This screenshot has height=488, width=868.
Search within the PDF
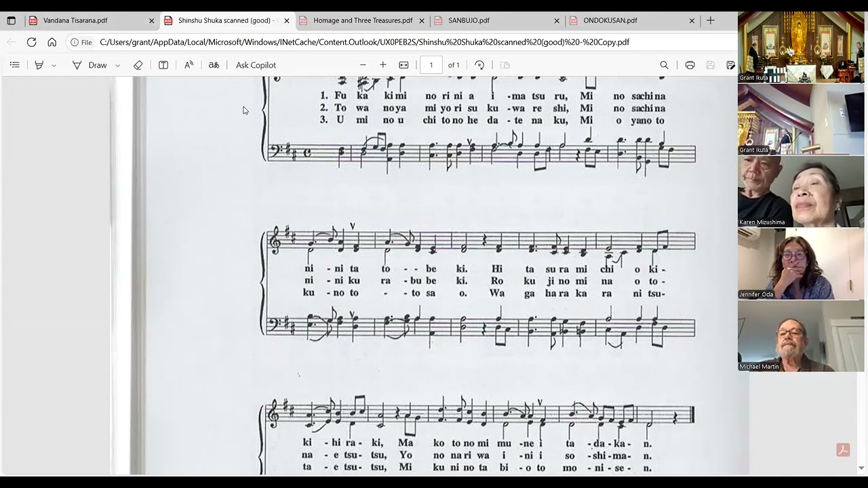tap(665, 65)
